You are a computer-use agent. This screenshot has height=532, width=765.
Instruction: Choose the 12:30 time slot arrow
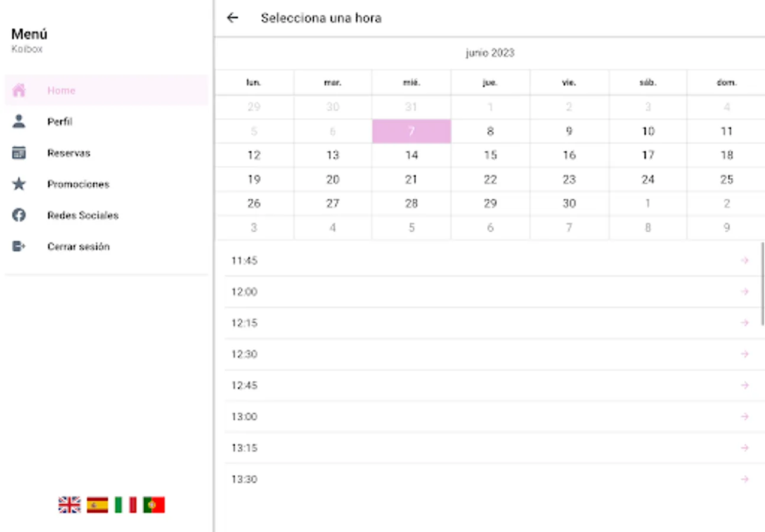coord(744,354)
